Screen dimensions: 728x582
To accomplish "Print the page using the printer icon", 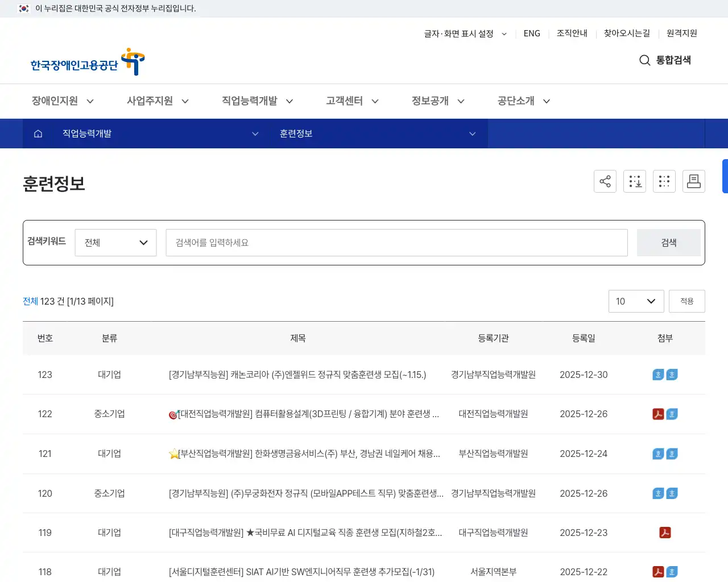I will 693,181.
